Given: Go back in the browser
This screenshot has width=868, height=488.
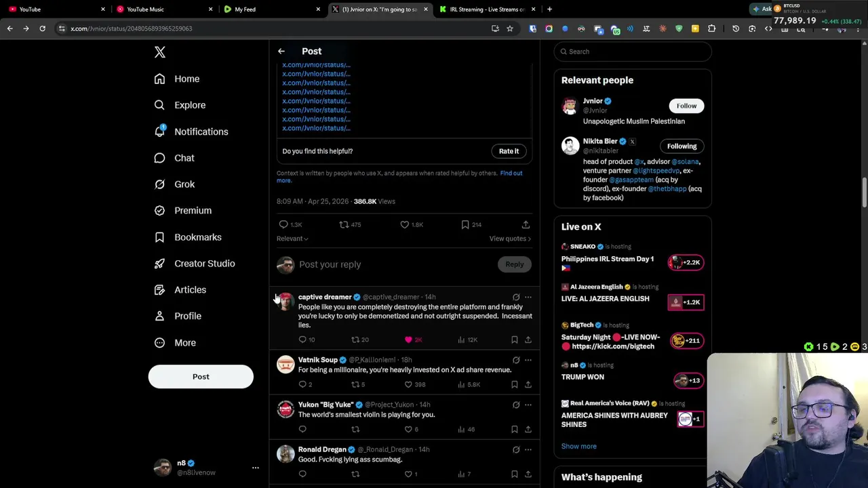Looking at the screenshot, I should point(10,28).
